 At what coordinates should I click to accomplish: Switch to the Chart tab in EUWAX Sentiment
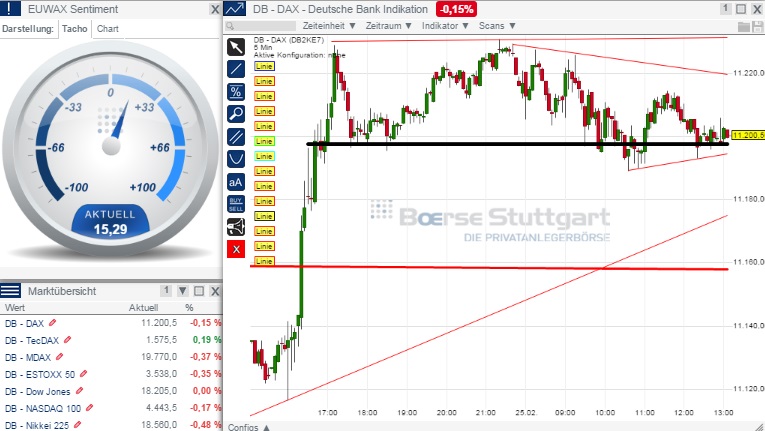coord(108,29)
